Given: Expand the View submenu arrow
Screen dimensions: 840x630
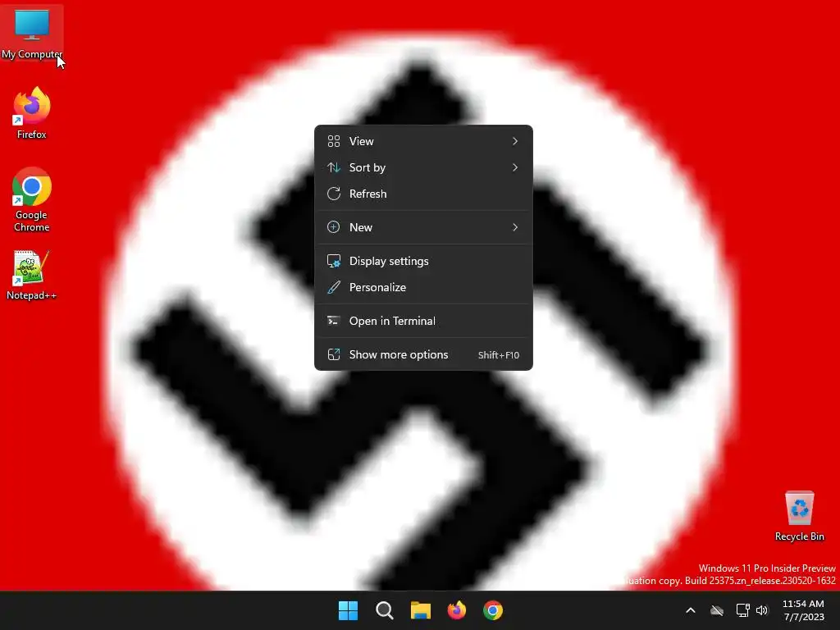Looking at the screenshot, I should (515, 141).
